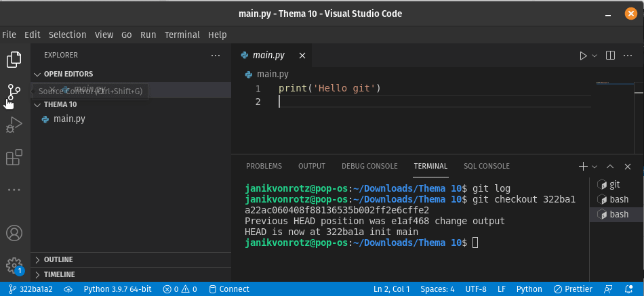Change indentation via Spaces: 4
The height and width of the screenshot is (296, 644).
pyautogui.click(x=437, y=289)
